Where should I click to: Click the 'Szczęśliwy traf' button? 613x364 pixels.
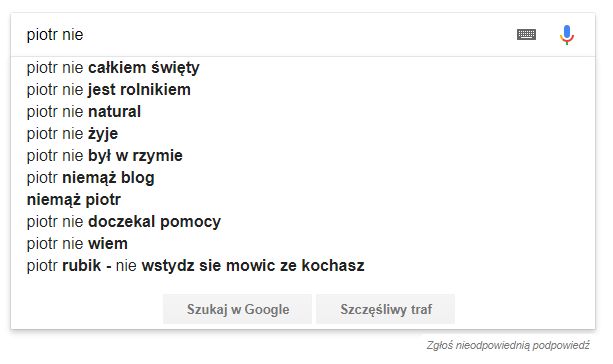[385, 309]
